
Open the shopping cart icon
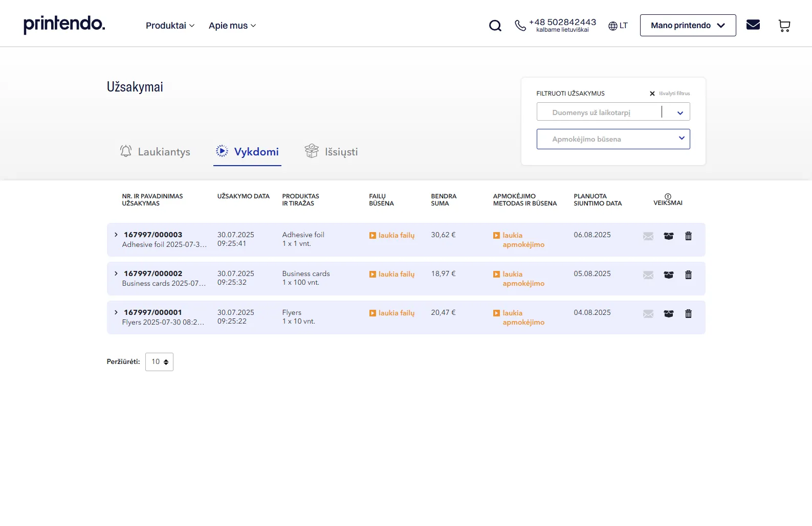point(784,26)
